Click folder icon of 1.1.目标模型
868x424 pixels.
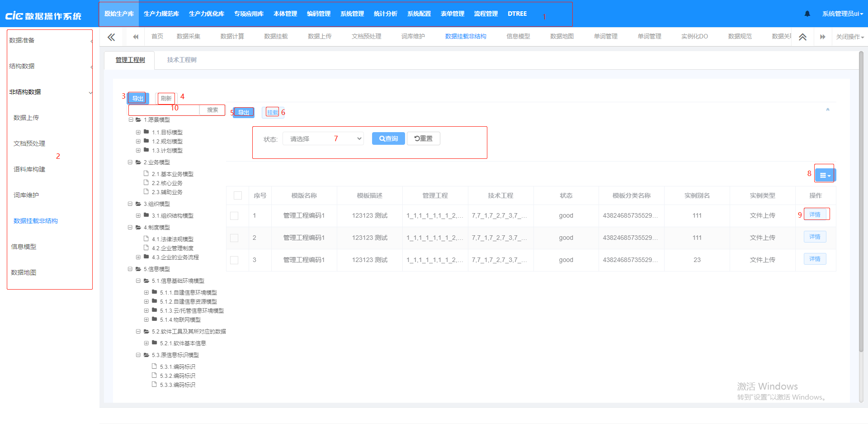pos(146,132)
